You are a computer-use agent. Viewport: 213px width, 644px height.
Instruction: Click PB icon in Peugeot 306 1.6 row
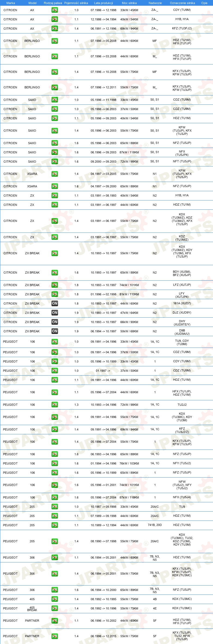[55, 590]
